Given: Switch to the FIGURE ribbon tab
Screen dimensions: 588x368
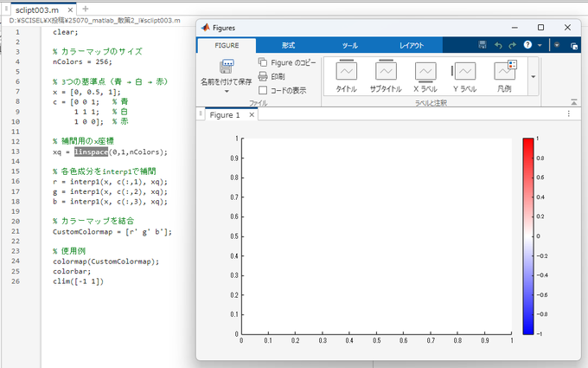Looking at the screenshot, I should (x=227, y=45).
